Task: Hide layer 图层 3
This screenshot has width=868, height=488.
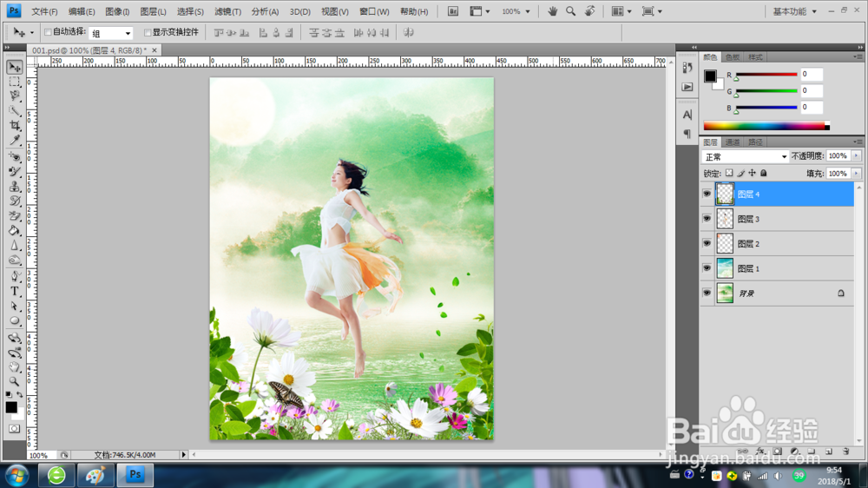Action: point(707,219)
